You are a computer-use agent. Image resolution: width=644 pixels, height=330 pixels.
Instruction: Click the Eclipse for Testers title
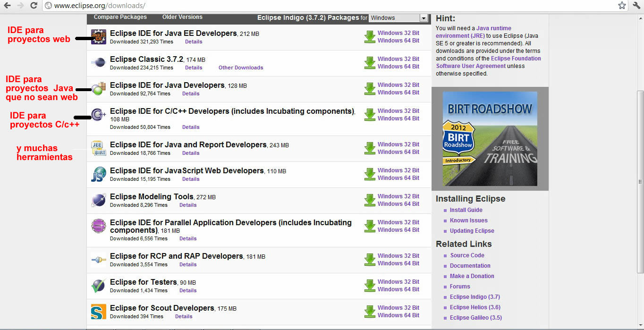tap(144, 282)
